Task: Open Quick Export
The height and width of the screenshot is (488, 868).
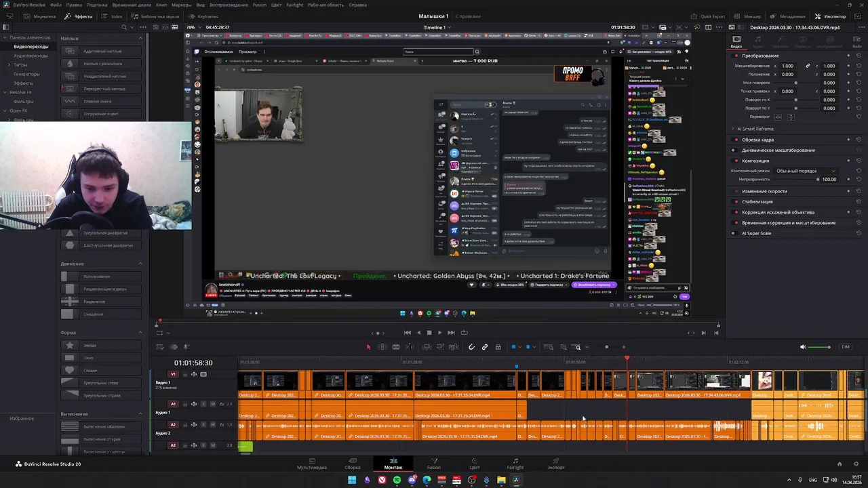Action: 709,16
